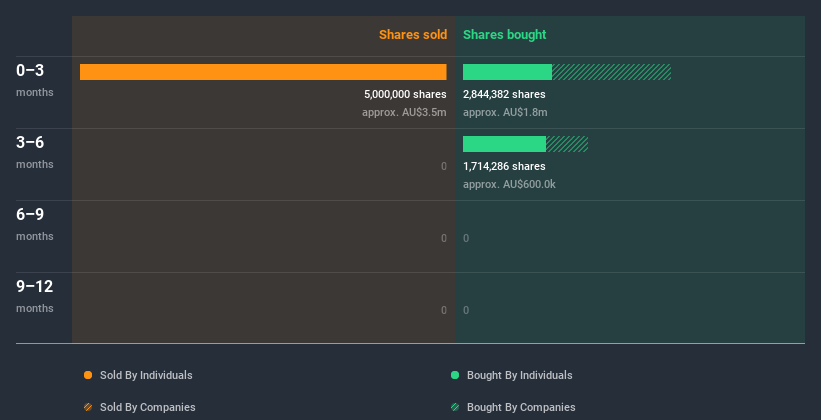Click the sold zero in 9–12 months row
Viewport: 821px width, 420px height.
click(x=444, y=311)
